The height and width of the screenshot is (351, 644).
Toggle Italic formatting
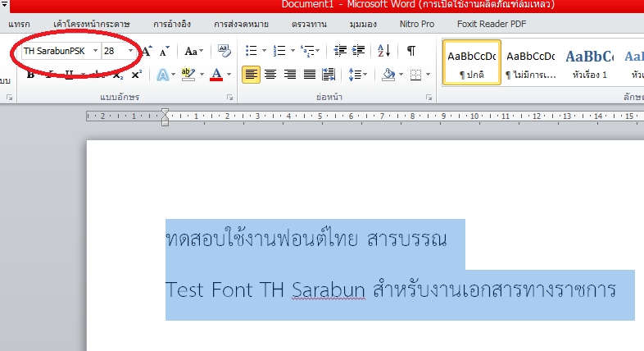(49, 75)
